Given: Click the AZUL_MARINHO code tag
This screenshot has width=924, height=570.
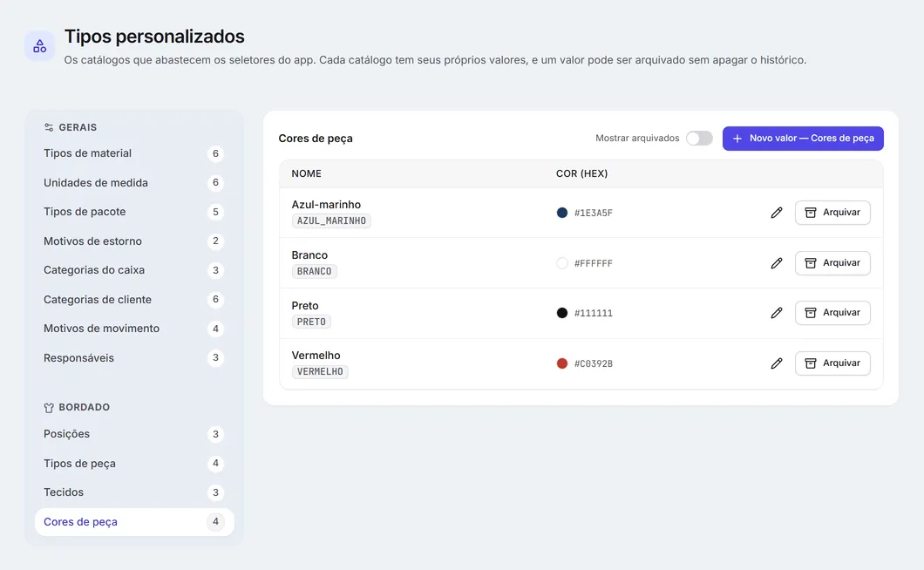Looking at the screenshot, I should pos(331,221).
